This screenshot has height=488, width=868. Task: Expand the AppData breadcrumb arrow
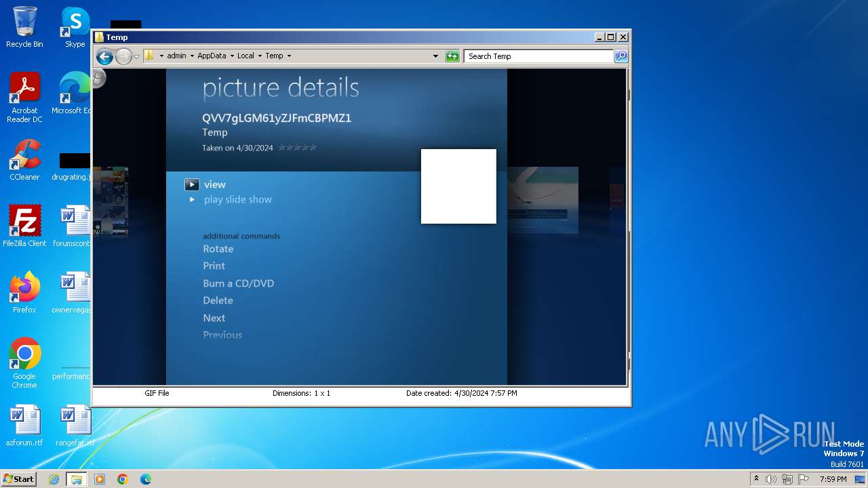pos(232,56)
